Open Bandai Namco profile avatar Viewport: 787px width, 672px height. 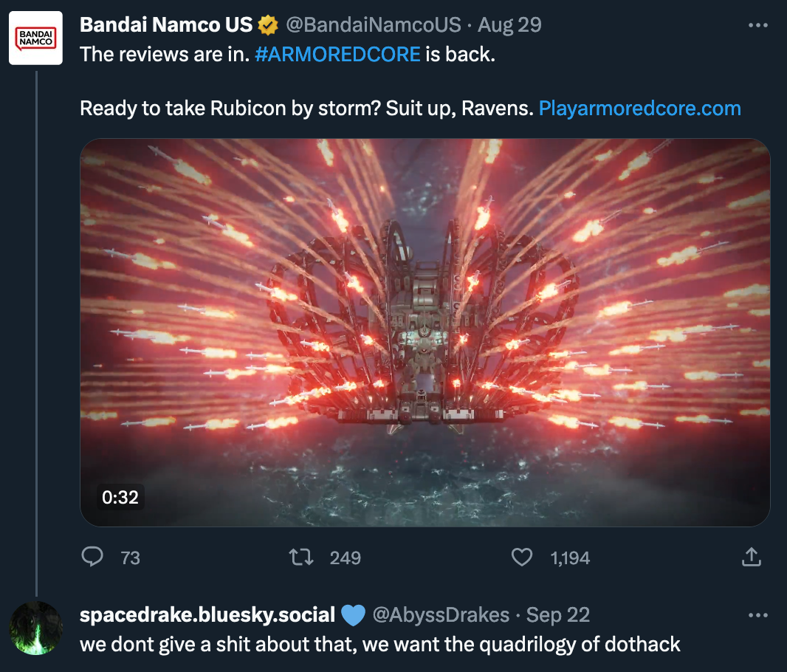35,38
